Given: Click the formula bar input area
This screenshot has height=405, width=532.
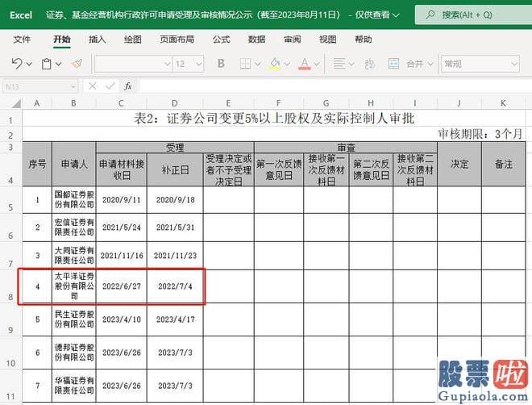Looking at the screenshot, I should [x=335, y=86].
